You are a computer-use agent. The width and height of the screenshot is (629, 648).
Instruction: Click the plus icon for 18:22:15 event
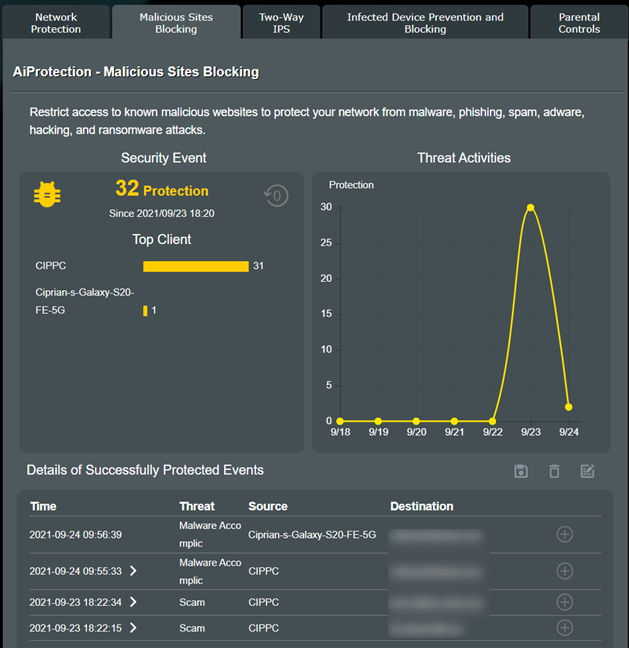click(565, 628)
